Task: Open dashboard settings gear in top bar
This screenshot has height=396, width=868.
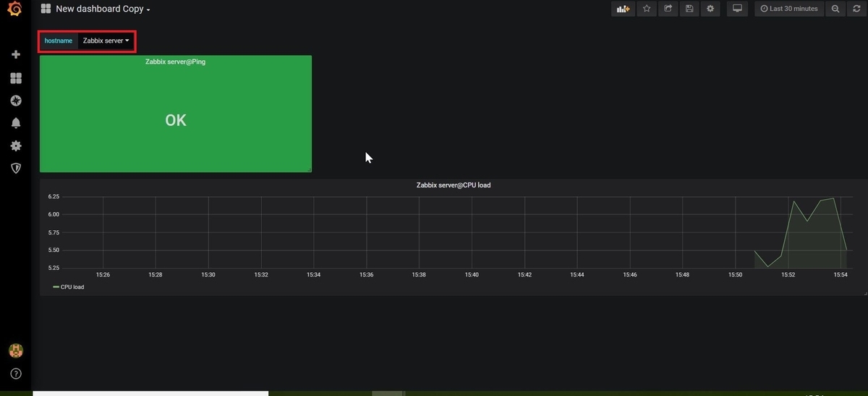Action: (x=710, y=9)
